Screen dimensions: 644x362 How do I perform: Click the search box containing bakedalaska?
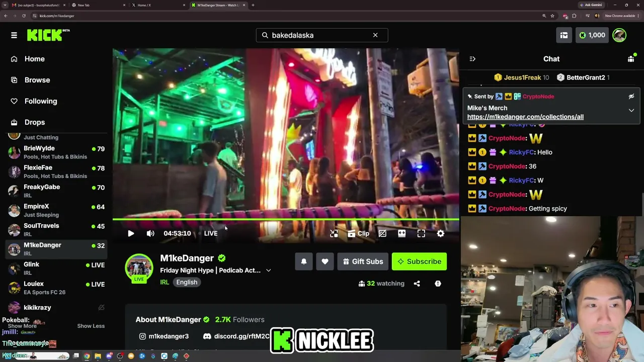coord(322,35)
